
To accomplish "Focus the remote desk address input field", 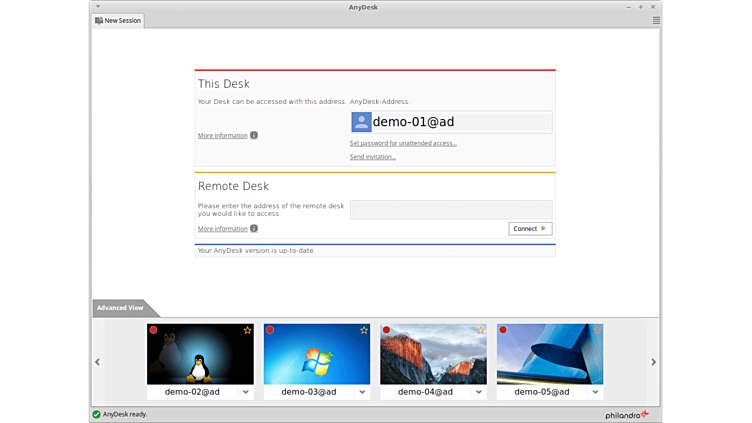I will point(451,210).
